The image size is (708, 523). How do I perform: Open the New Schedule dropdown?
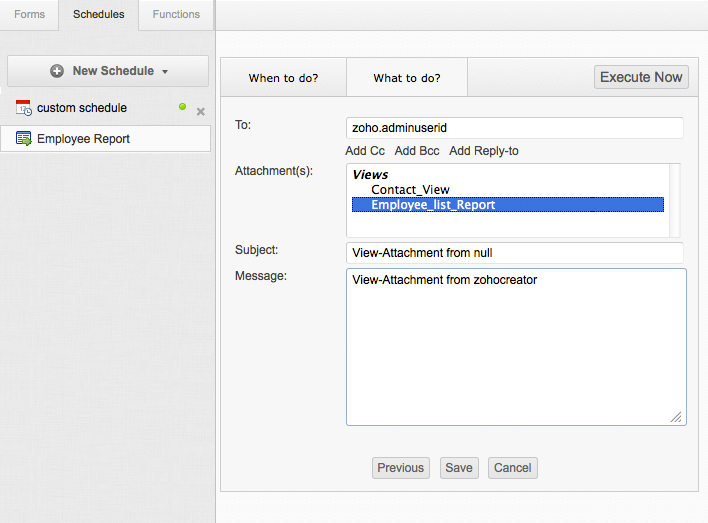(108, 71)
